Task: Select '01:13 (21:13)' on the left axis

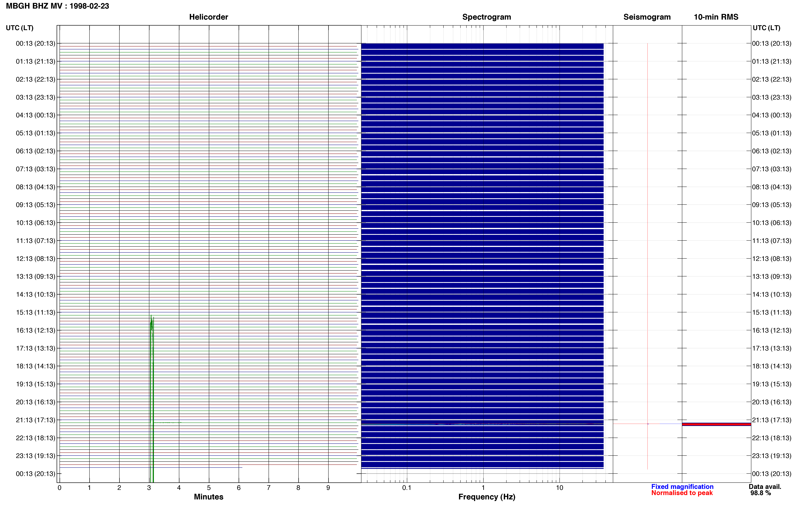Action: (36, 61)
